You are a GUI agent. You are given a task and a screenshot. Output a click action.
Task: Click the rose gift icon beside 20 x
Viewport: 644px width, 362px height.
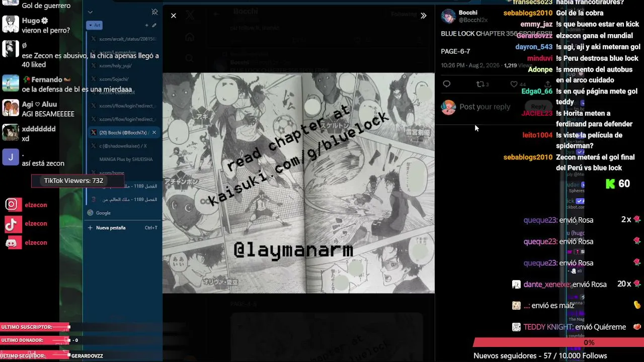click(x=637, y=284)
